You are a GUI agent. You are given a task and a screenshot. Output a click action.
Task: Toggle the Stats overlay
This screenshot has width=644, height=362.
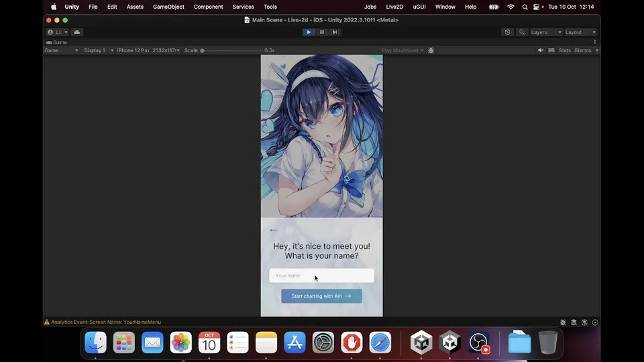(565, 50)
